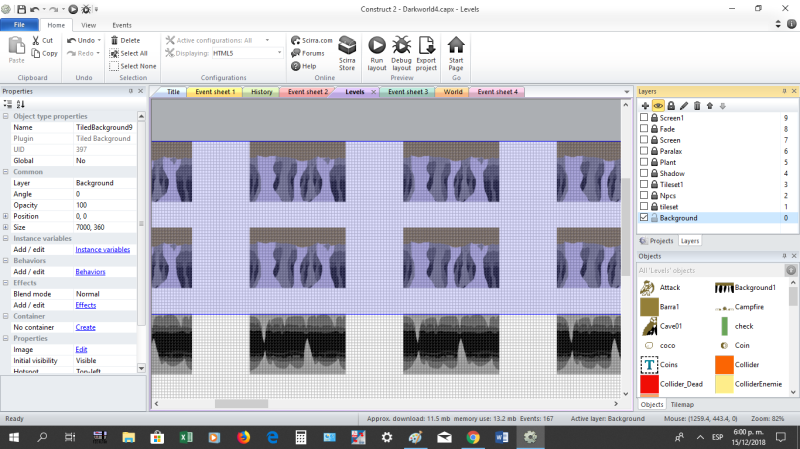Switch to the Tilemap panel tab

click(682, 405)
